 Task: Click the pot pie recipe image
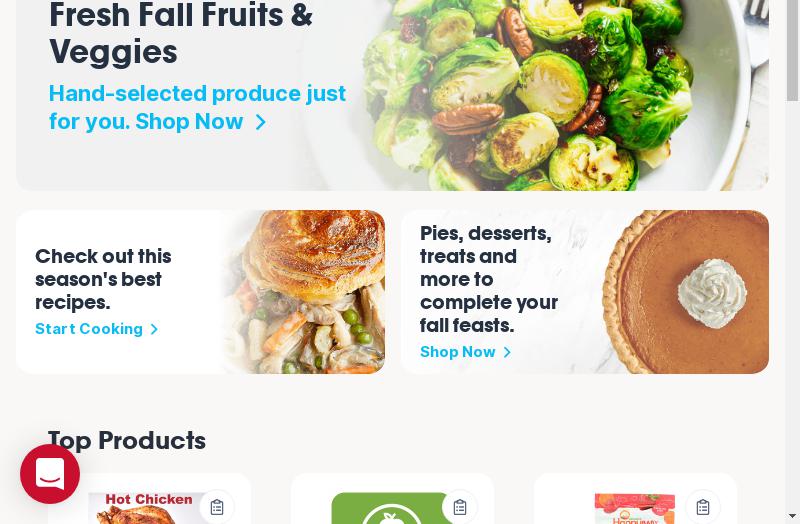(x=305, y=292)
